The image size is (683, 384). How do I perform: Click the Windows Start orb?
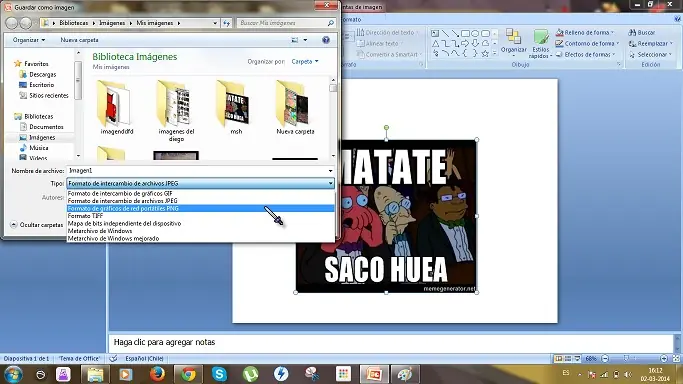(13, 374)
